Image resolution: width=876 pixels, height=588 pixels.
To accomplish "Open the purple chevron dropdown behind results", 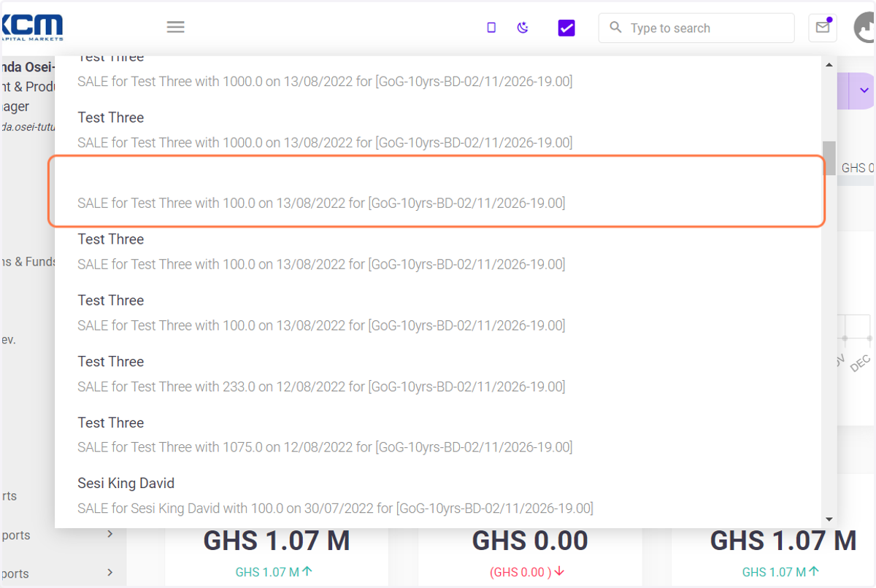I will [x=865, y=90].
